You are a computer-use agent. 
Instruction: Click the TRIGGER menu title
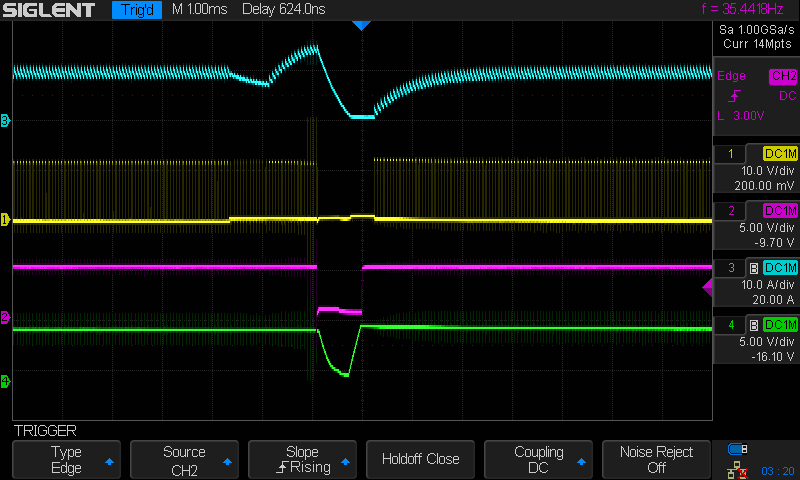tap(45, 431)
